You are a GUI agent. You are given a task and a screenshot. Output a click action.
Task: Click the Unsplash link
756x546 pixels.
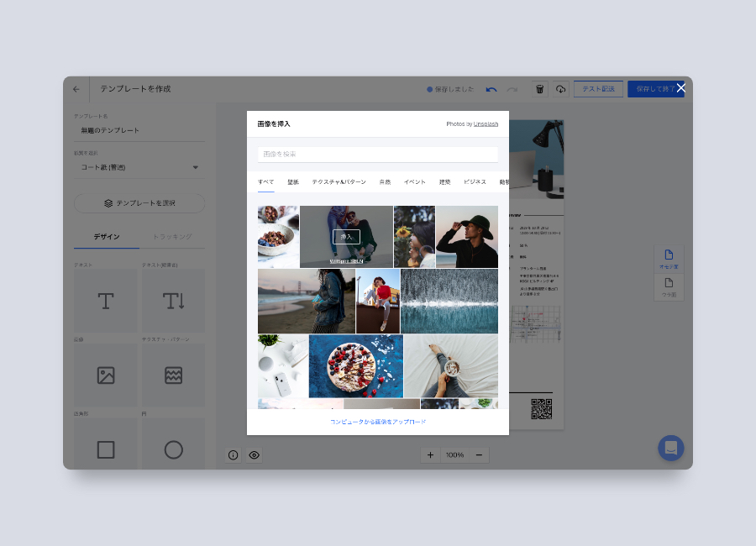[486, 124]
